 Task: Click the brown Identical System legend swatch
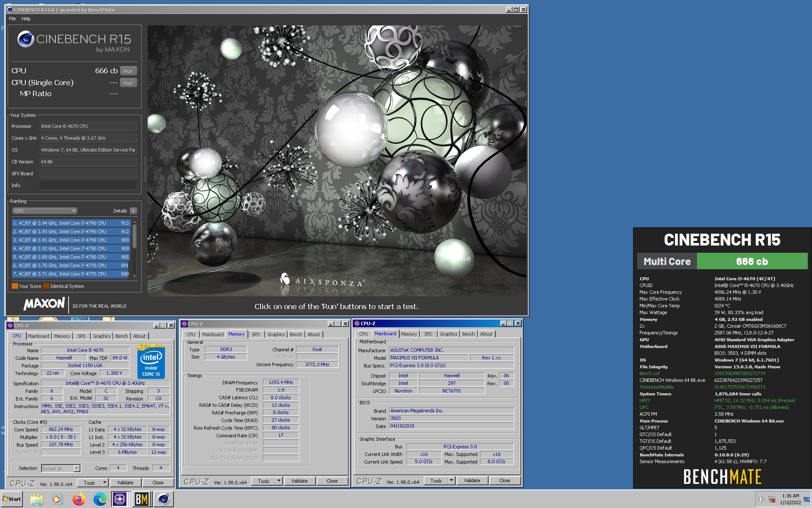coord(46,286)
